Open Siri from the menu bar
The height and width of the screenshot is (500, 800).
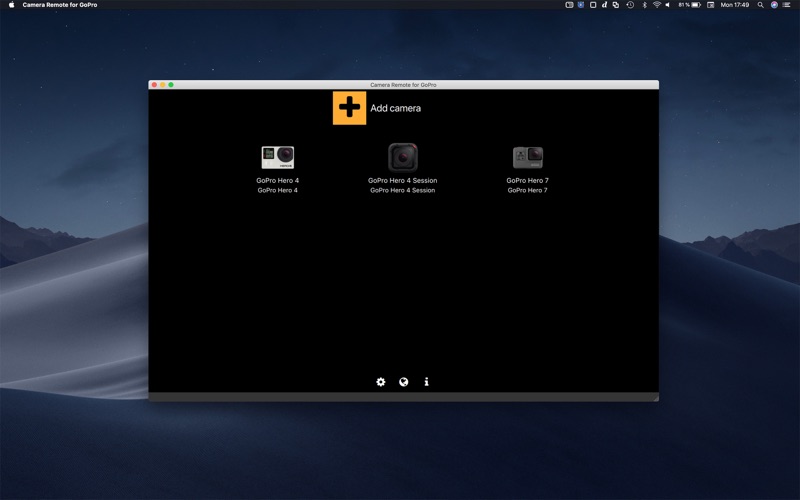tap(774, 5)
